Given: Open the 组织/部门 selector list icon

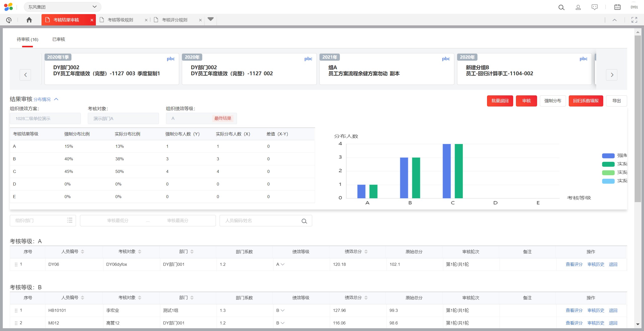Looking at the screenshot, I should click(70, 220).
